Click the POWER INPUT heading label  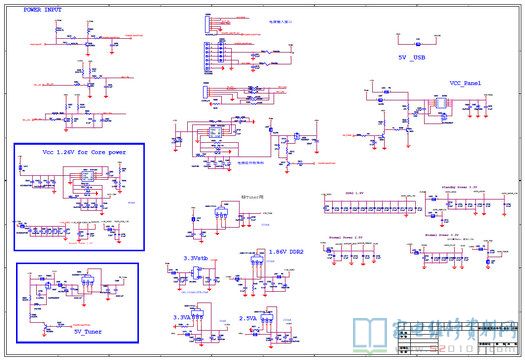click(x=43, y=10)
